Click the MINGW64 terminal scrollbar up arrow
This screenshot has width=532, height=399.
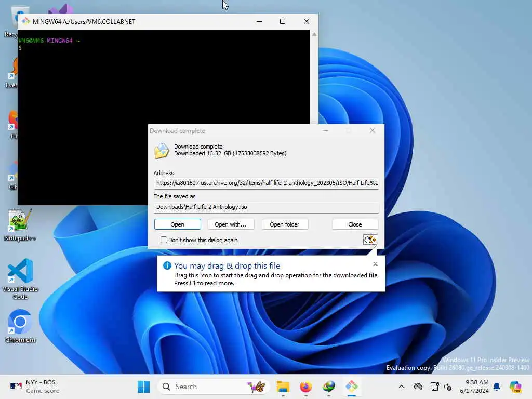coord(314,34)
